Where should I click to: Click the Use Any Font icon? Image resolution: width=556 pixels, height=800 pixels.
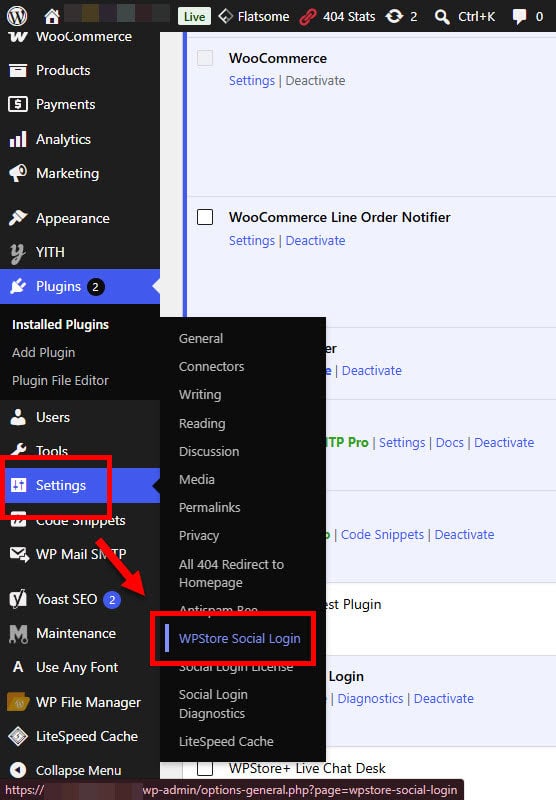click(x=18, y=667)
